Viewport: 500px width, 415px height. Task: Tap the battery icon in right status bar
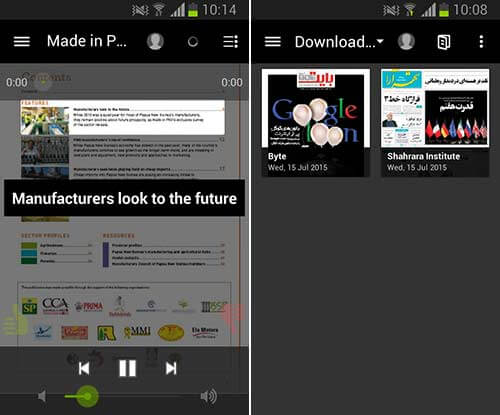[443, 9]
